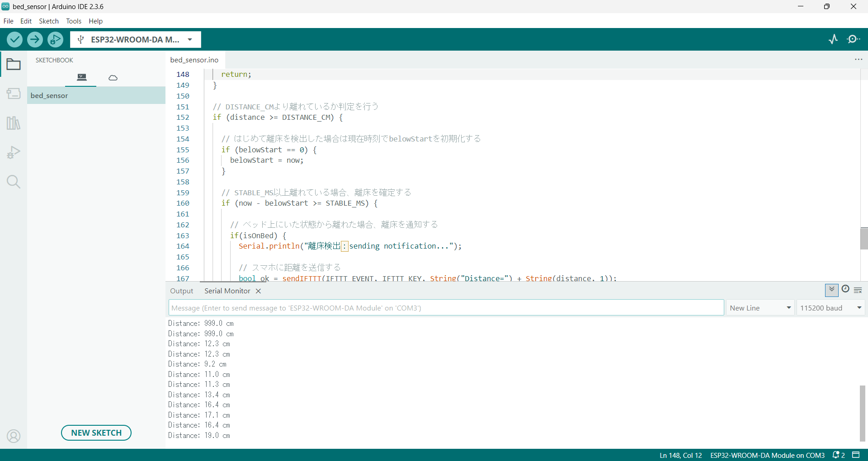Open the editor tab options ellipsis
Image resolution: width=868 pixels, height=461 pixels.
(859, 60)
